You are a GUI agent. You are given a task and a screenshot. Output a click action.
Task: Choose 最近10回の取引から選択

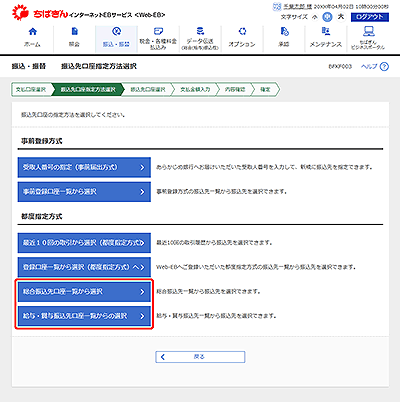(x=84, y=243)
